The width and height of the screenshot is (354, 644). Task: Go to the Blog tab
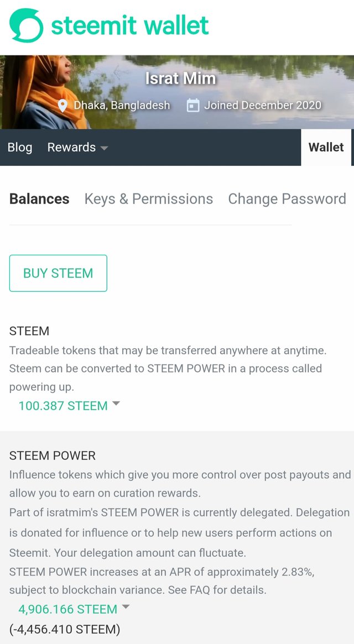20,148
